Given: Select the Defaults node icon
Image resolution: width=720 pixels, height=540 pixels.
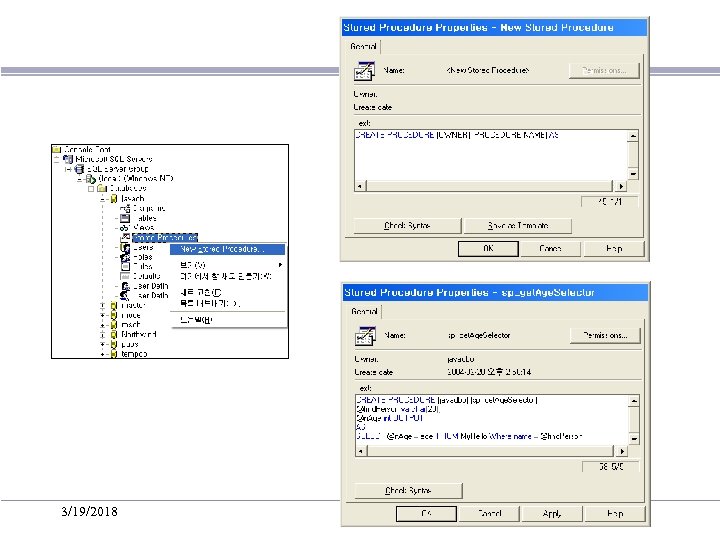Looking at the screenshot, I should tap(125, 276).
